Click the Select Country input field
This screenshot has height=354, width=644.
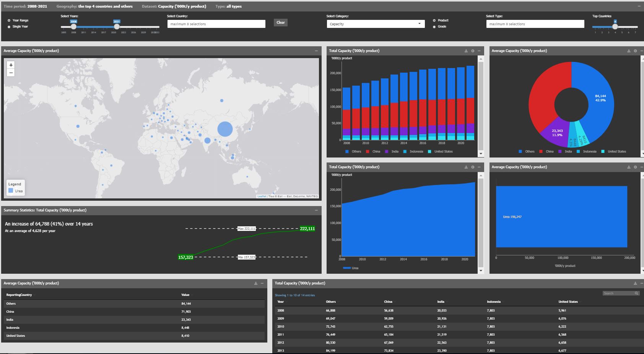216,24
